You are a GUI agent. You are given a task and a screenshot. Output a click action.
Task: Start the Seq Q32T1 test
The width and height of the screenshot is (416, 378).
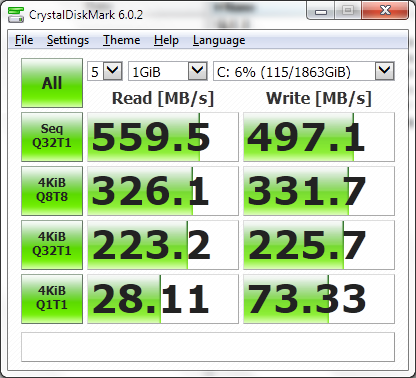pyautogui.click(x=52, y=137)
